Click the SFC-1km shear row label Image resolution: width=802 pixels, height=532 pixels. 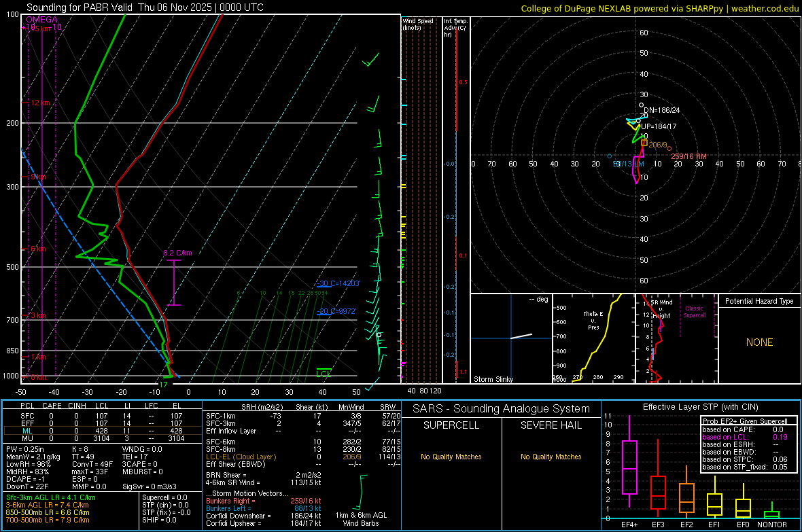(221, 416)
